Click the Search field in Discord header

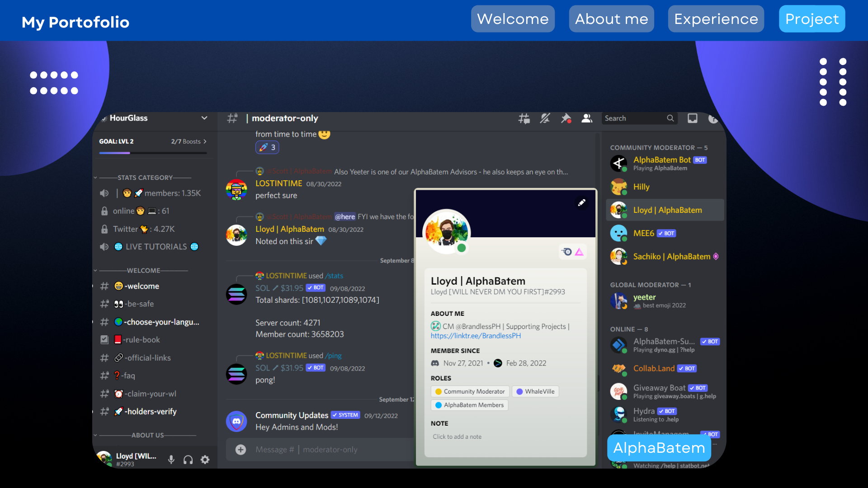coord(633,118)
